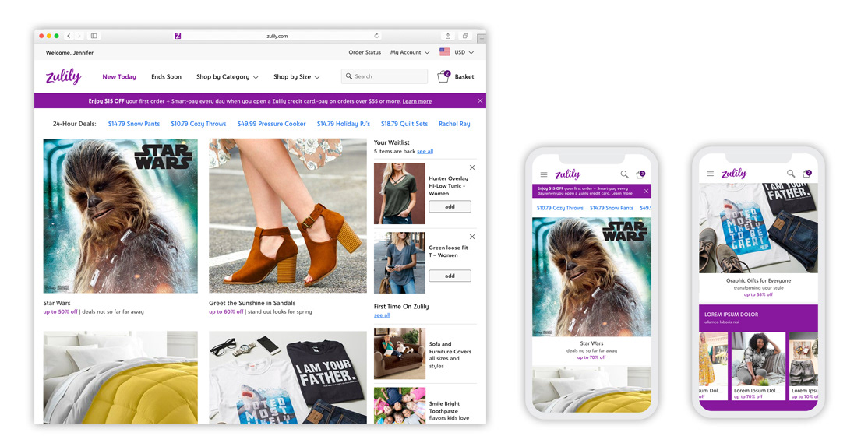The image size is (868, 436).
Task: Open hamburger menu on first phone
Action: click(x=544, y=174)
